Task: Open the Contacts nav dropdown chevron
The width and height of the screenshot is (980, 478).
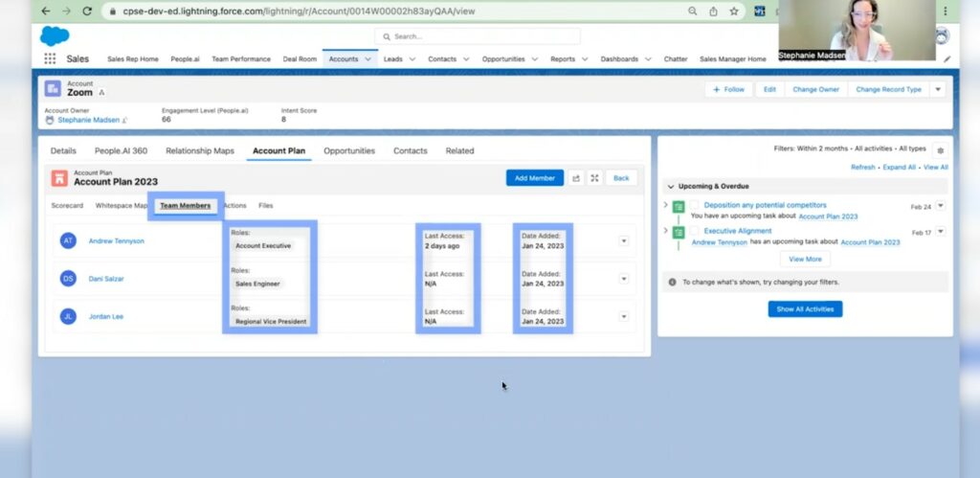Action: 466,58
